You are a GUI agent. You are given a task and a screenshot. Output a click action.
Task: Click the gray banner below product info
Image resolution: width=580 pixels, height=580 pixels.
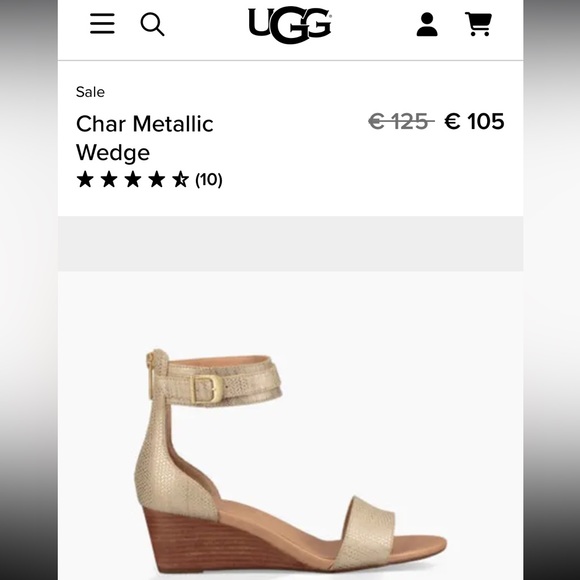(290, 244)
